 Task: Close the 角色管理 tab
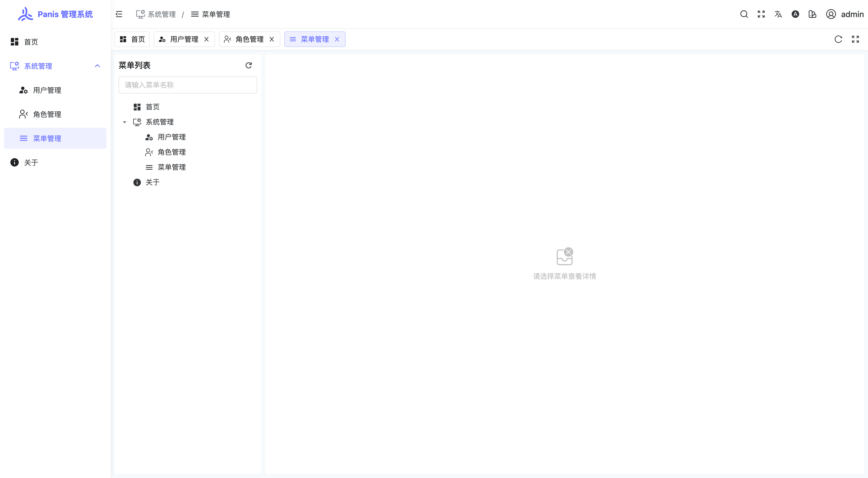coord(272,39)
